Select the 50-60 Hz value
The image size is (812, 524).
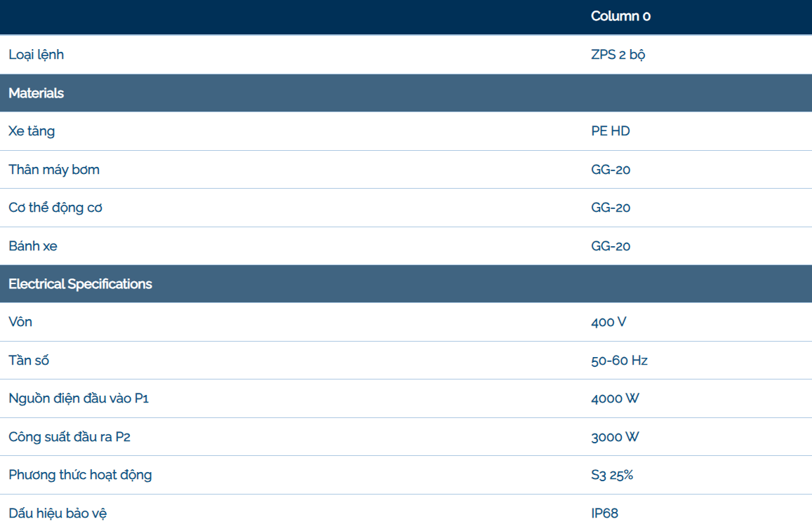(619, 361)
